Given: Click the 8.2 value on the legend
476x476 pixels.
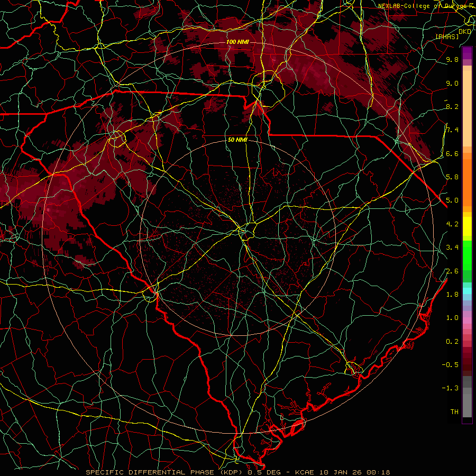Looking at the screenshot, I should [x=452, y=106].
